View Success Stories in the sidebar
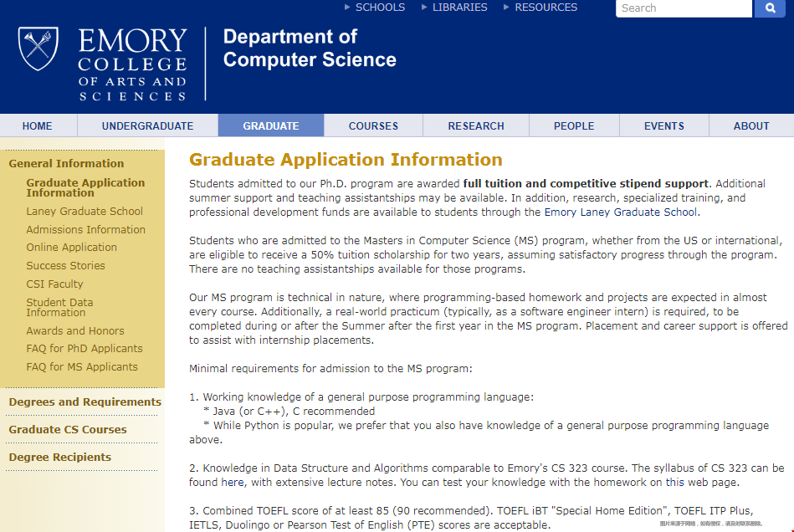 pyautogui.click(x=66, y=265)
